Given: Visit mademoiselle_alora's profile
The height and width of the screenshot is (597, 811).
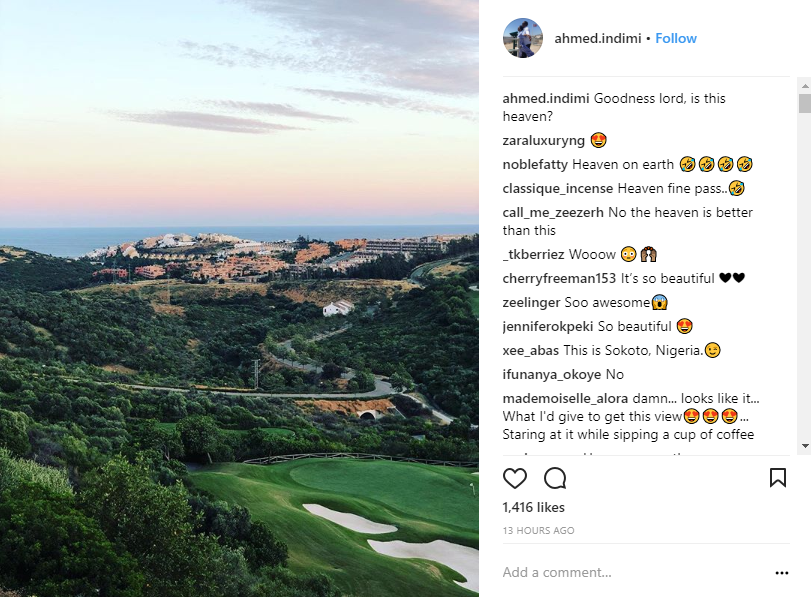Looking at the screenshot, I should point(565,398).
